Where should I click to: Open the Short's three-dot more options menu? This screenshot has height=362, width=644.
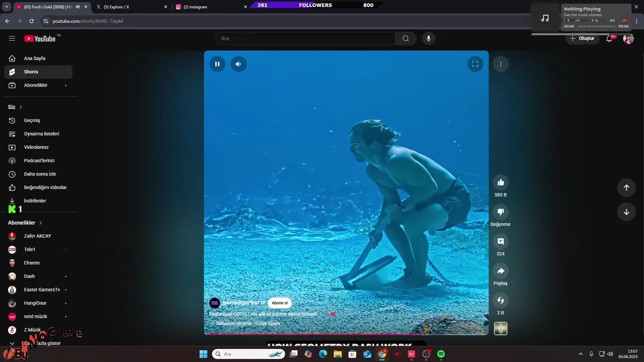[501, 64]
